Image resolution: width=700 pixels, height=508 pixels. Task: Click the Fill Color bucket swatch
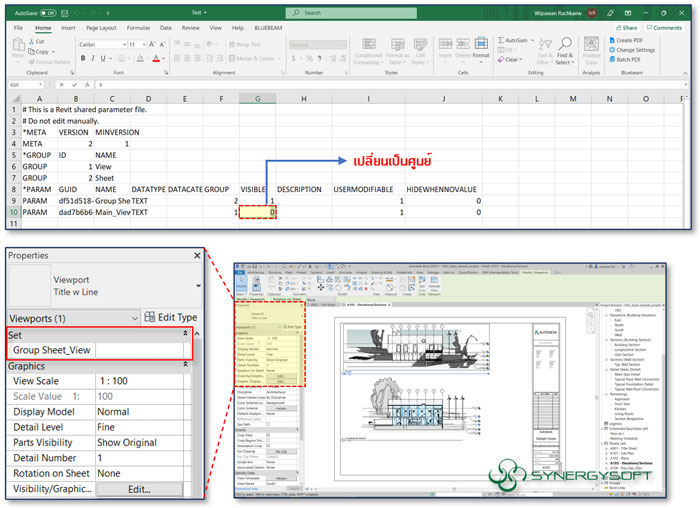pos(140,58)
